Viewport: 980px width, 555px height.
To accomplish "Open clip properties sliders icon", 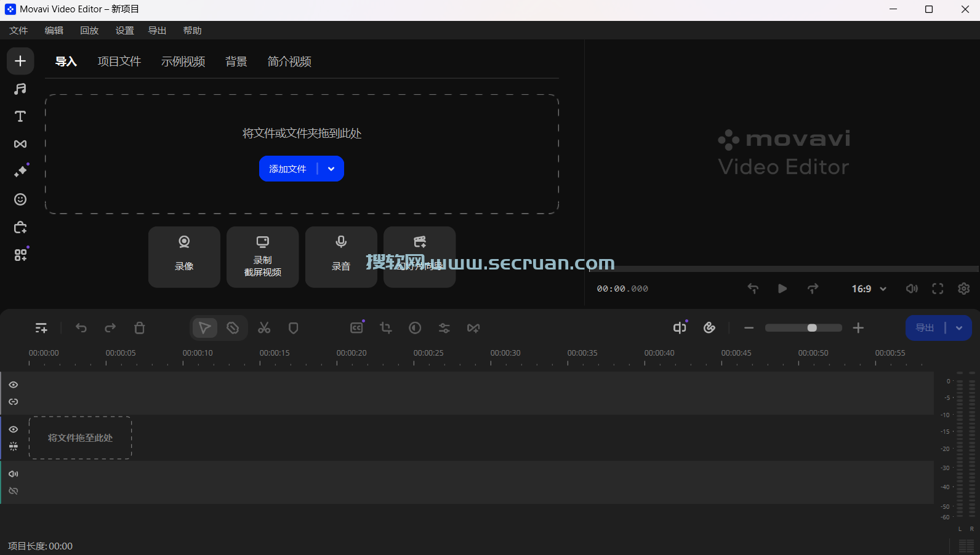I will coord(444,328).
